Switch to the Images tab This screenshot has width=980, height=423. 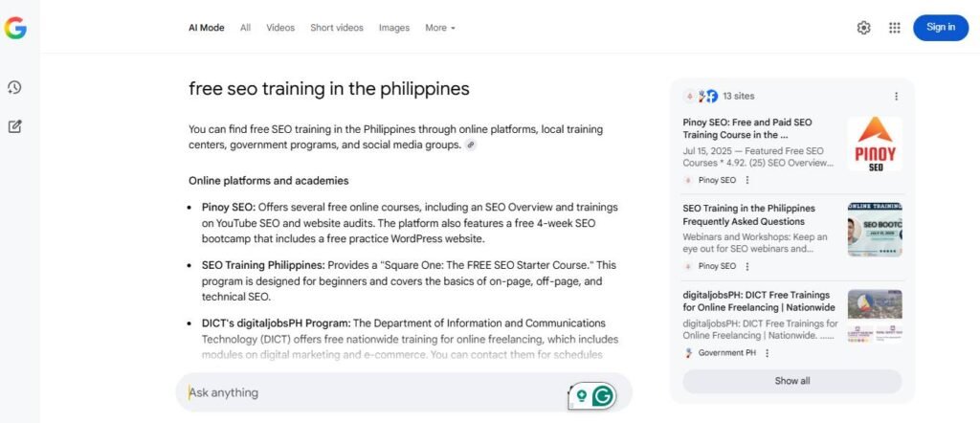coord(394,28)
